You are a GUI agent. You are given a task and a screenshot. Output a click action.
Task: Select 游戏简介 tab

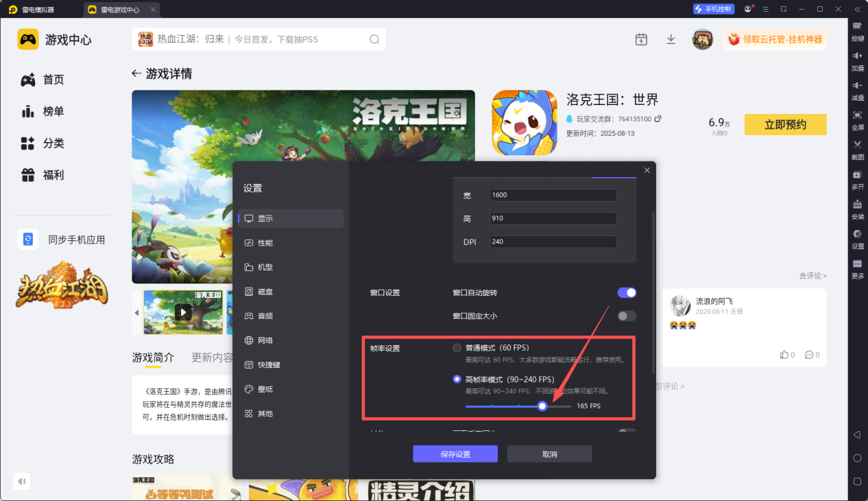153,358
